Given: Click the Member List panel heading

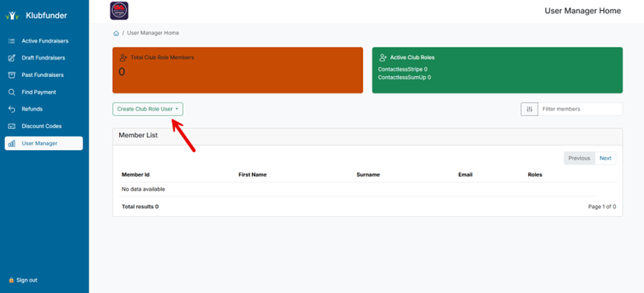Looking at the screenshot, I should [138, 135].
